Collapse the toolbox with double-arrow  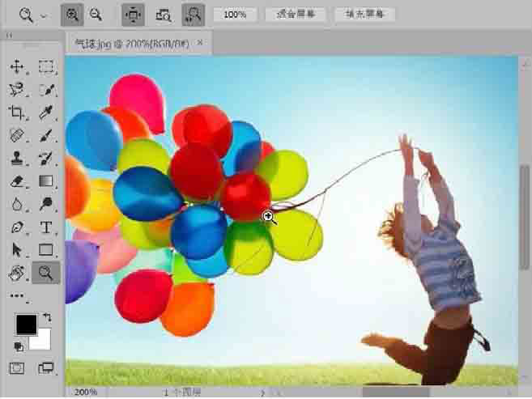coord(10,36)
